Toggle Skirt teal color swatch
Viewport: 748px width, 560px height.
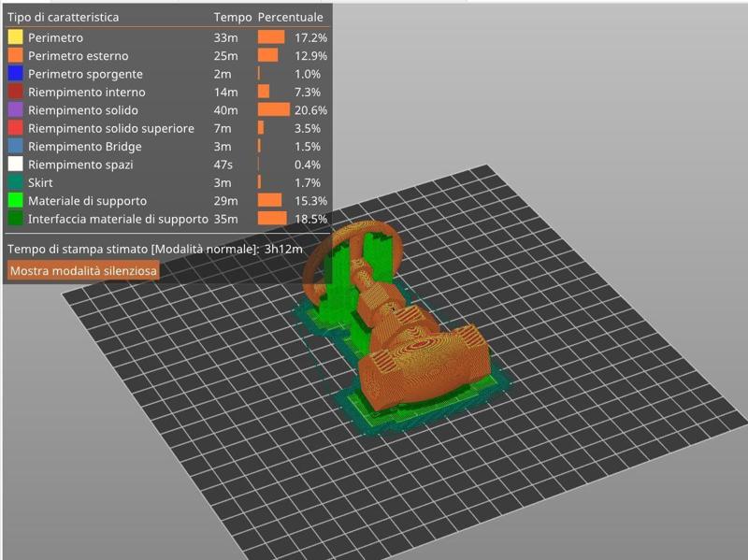coord(15,182)
